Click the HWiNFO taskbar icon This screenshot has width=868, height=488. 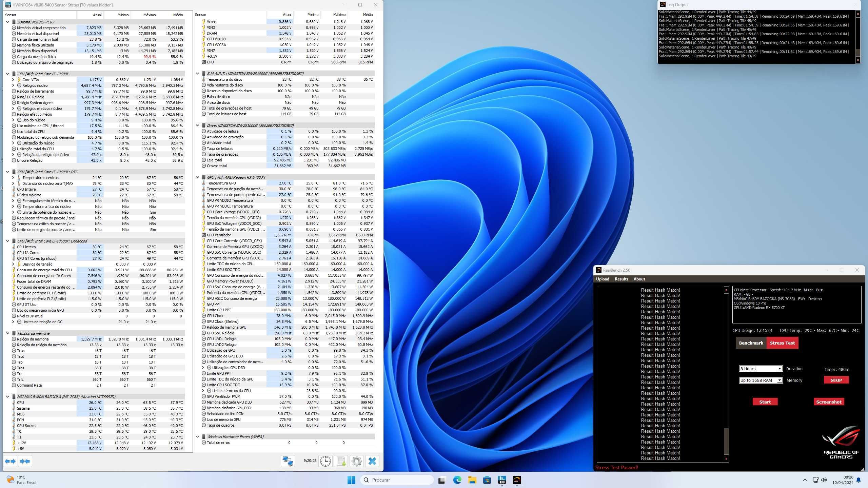point(502,480)
